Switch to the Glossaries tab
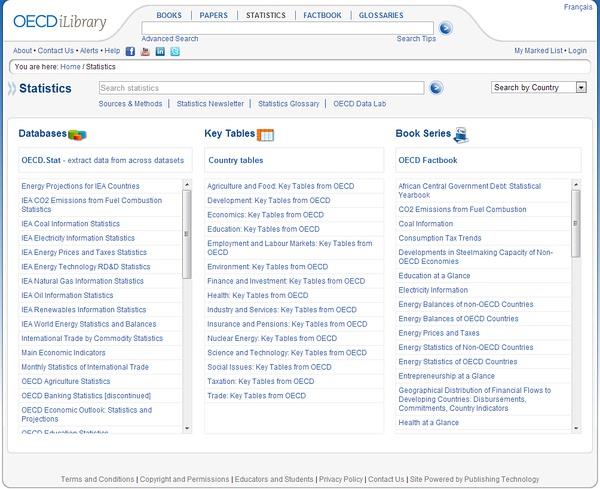Viewport: 600px width, 489px height. click(381, 15)
